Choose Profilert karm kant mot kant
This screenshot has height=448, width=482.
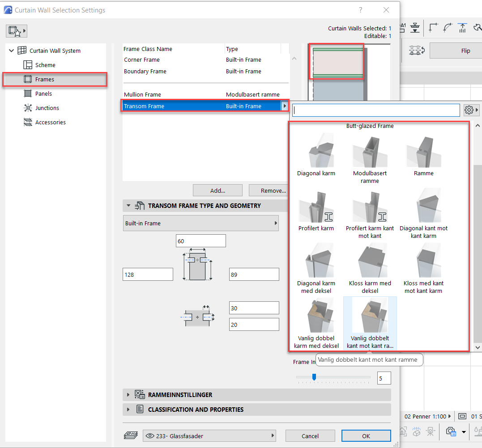click(x=370, y=214)
